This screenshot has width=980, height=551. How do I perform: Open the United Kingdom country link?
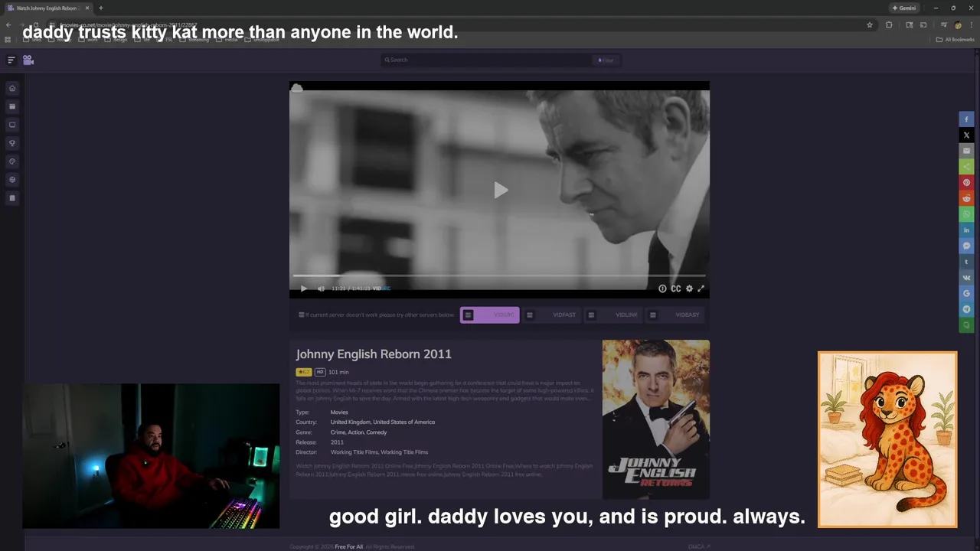pyautogui.click(x=350, y=422)
